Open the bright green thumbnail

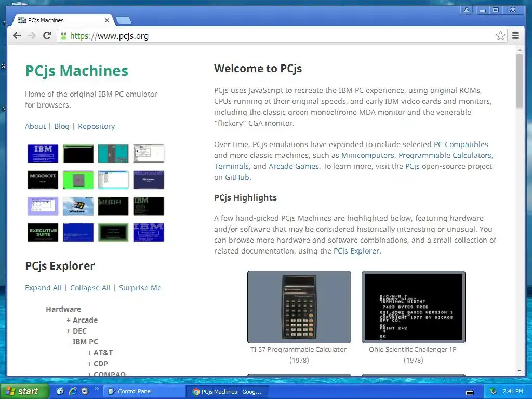78,179
